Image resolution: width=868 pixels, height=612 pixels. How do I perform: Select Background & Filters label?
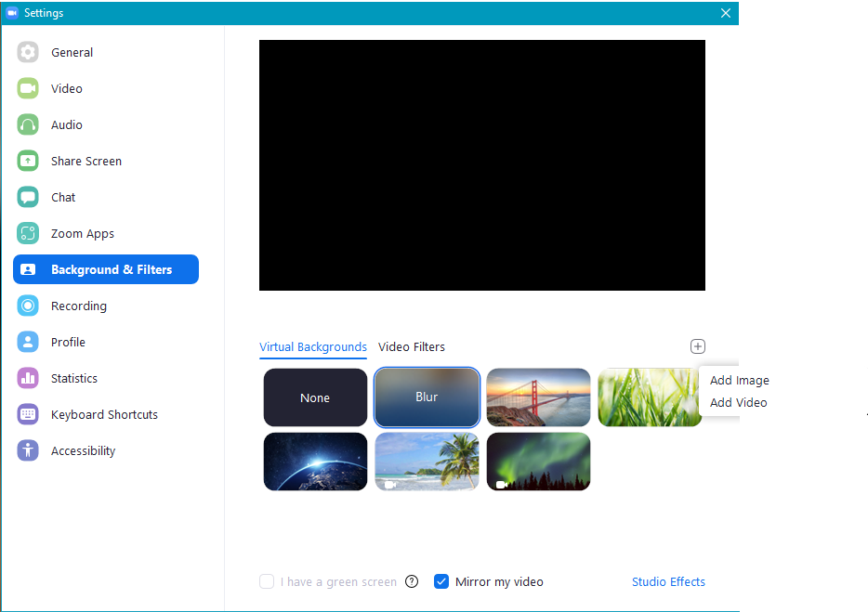pos(112,269)
